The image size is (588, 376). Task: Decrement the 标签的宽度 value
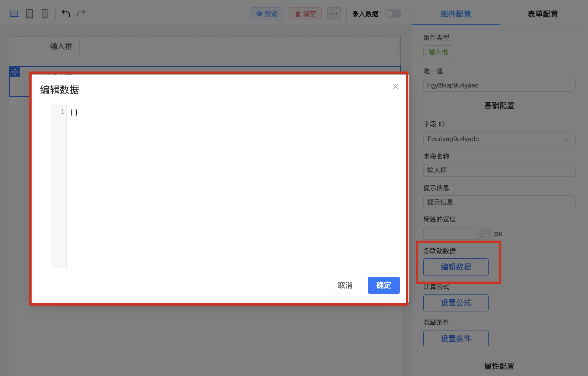(482, 236)
